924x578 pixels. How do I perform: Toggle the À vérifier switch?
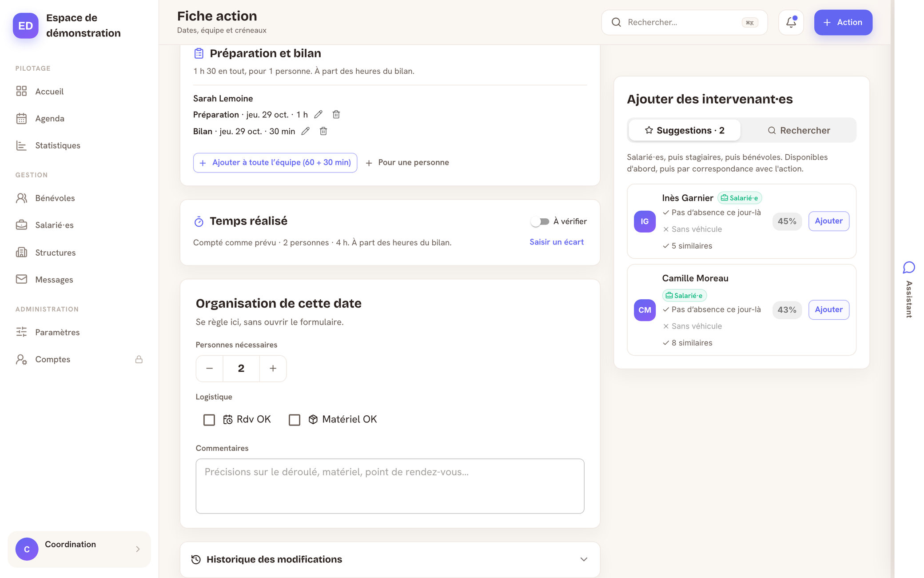pyautogui.click(x=540, y=221)
